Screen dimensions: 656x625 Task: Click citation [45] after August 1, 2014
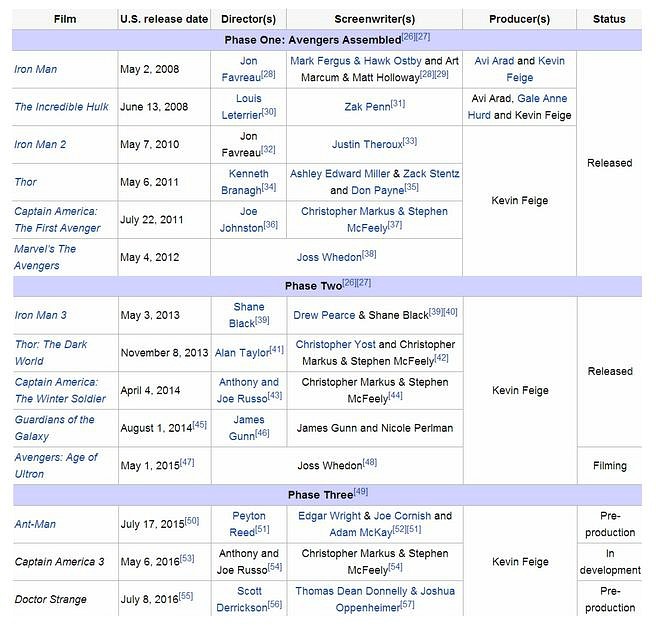[200, 425]
